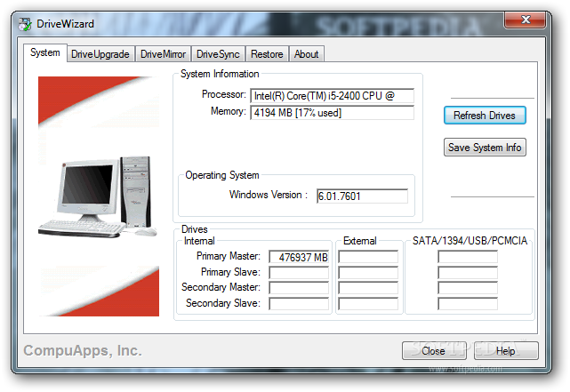Open the Restore tab
The image size is (570, 392).
coord(267,54)
